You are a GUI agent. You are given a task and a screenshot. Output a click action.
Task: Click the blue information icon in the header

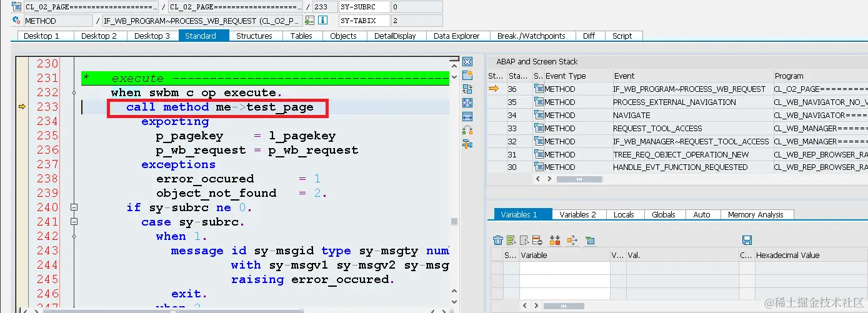coord(322,20)
